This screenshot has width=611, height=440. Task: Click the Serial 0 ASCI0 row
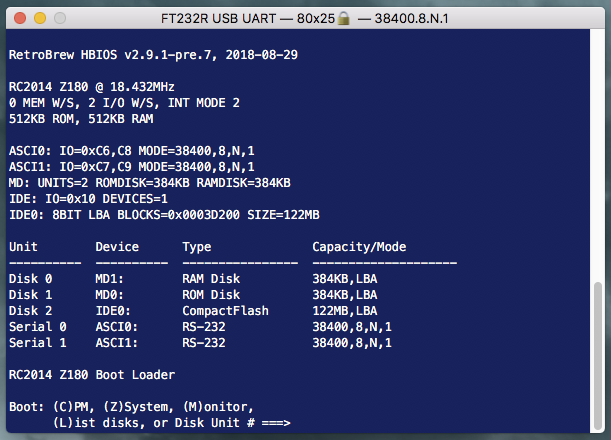(x=200, y=327)
